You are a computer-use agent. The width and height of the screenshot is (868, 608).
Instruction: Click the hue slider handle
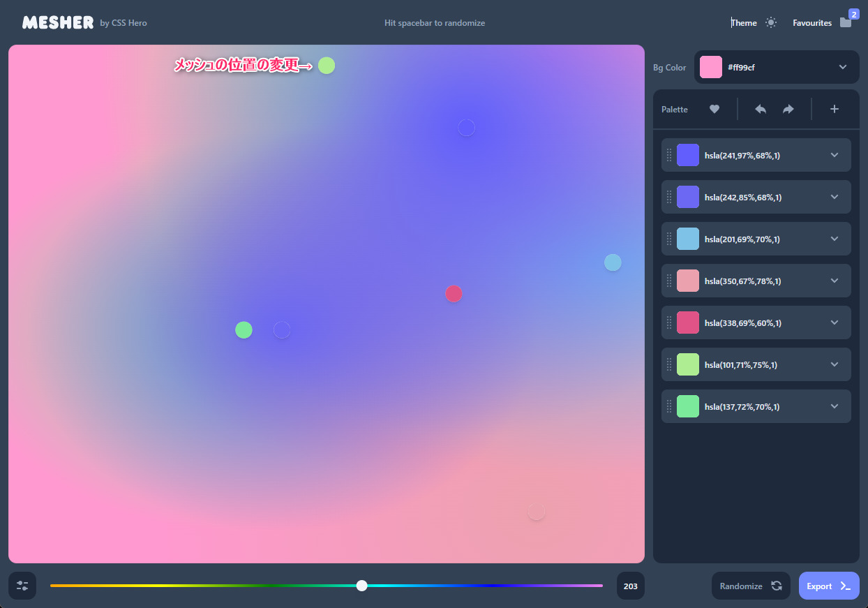pyautogui.click(x=361, y=586)
